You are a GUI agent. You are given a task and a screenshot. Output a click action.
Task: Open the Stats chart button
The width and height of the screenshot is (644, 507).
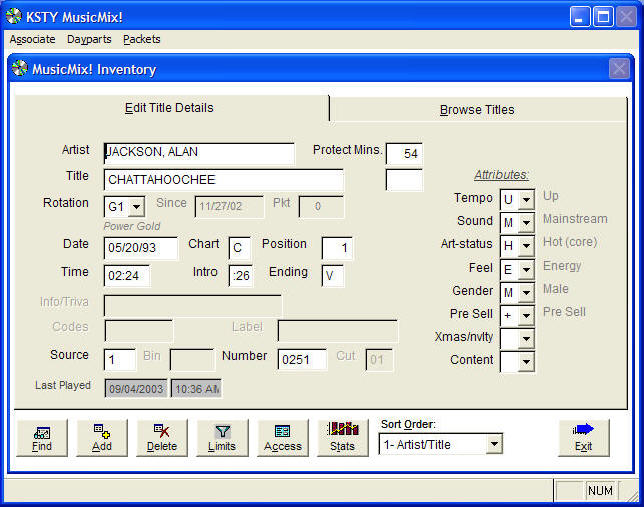click(x=343, y=438)
